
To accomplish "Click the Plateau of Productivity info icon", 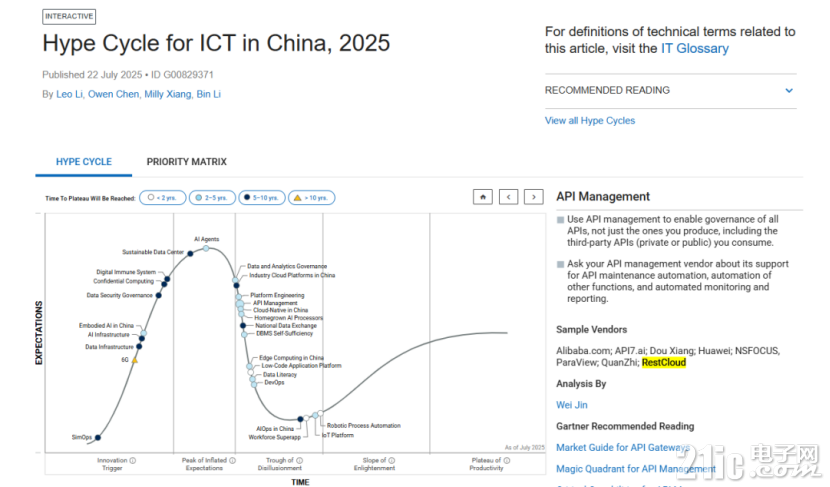I will [x=507, y=461].
